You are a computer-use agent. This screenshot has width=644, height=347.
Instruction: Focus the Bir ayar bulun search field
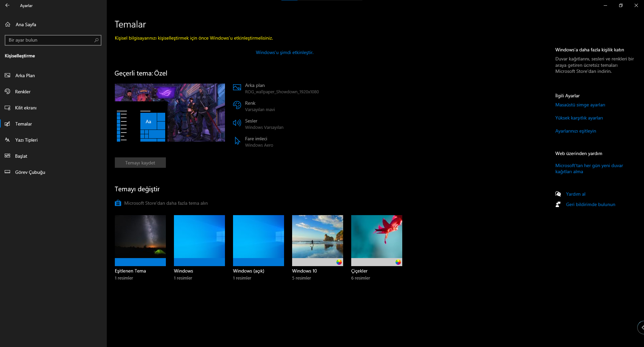53,40
